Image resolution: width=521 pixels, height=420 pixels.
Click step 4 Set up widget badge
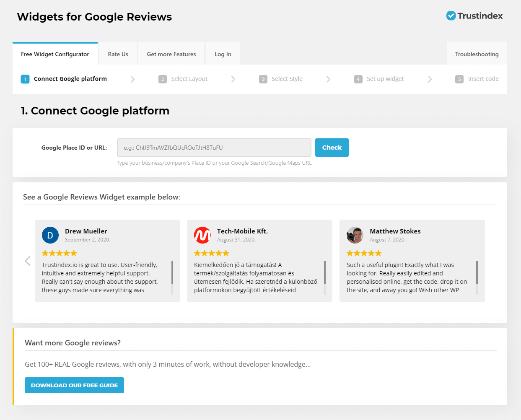click(358, 79)
